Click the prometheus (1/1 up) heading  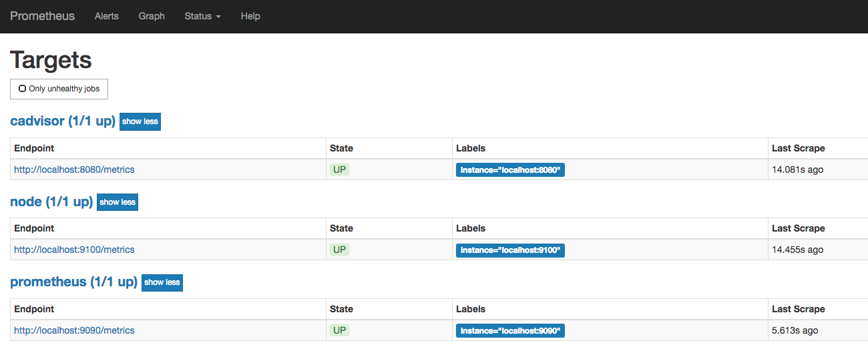(73, 282)
